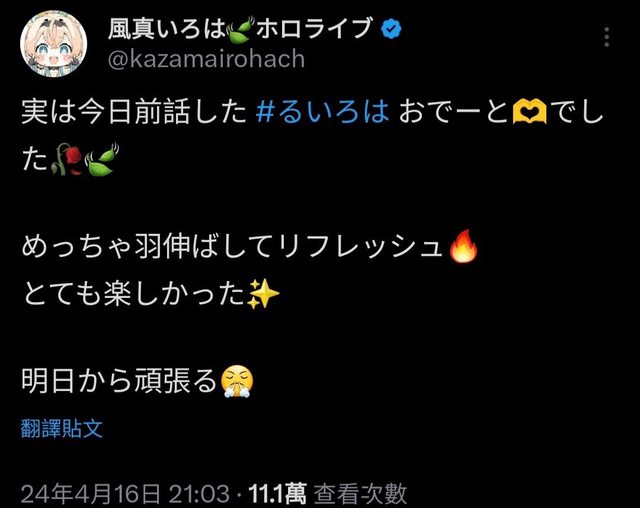Click the wilted rose emoji
The height and width of the screenshot is (508, 640).
[67, 159]
